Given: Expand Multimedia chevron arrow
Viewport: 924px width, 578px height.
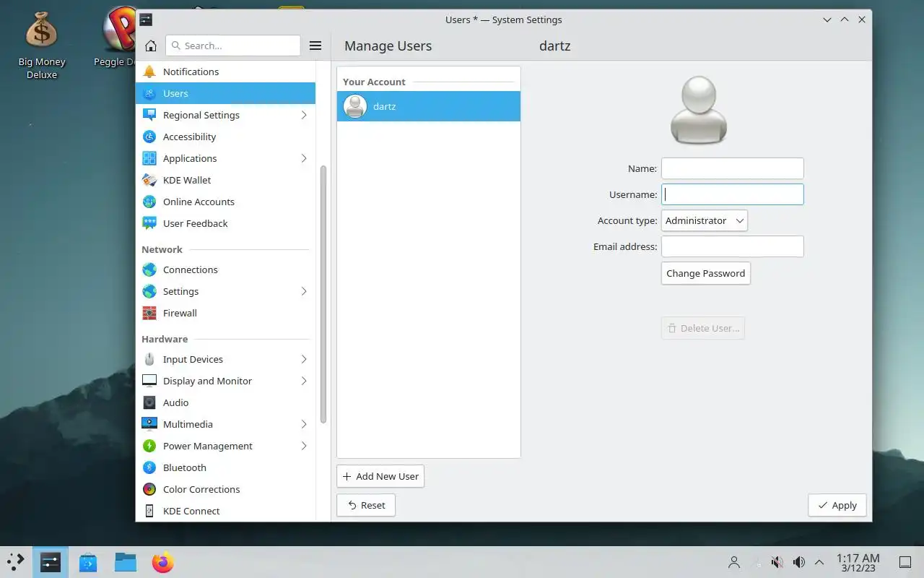Looking at the screenshot, I should pyautogui.click(x=304, y=424).
